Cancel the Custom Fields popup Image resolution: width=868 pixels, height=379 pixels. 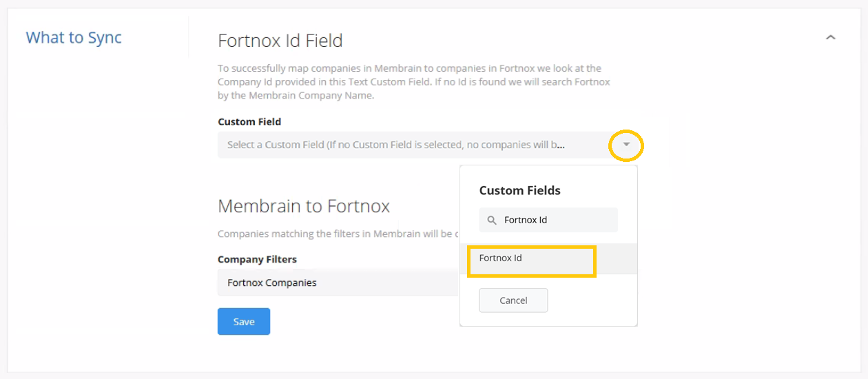513,300
